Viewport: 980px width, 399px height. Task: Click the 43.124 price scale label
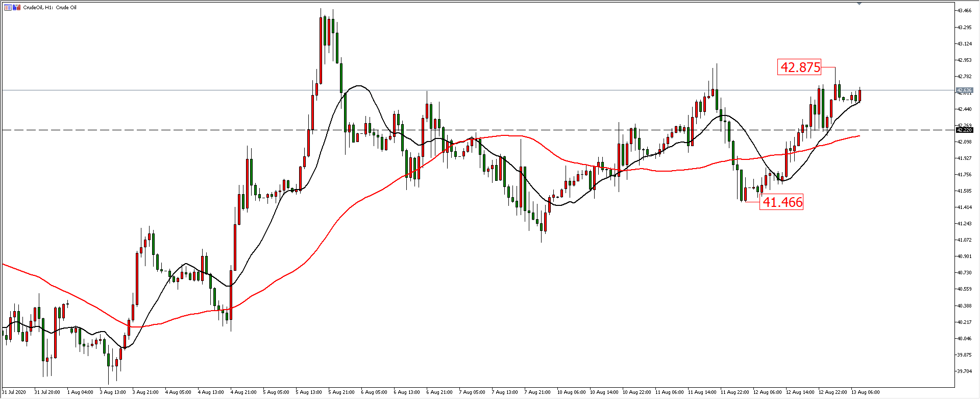pos(964,43)
